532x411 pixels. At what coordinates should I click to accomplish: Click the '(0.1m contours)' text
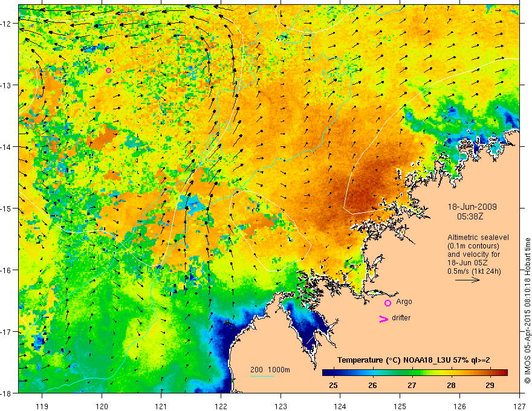click(x=473, y=246)
